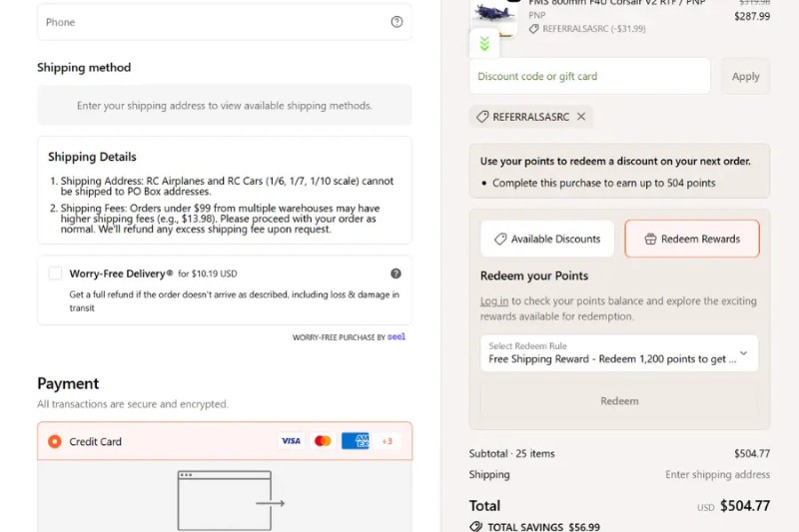Click the 'Payment' heading
This screenshot has height=532, width=799.
pyautogui.click(x=68, y=383)
